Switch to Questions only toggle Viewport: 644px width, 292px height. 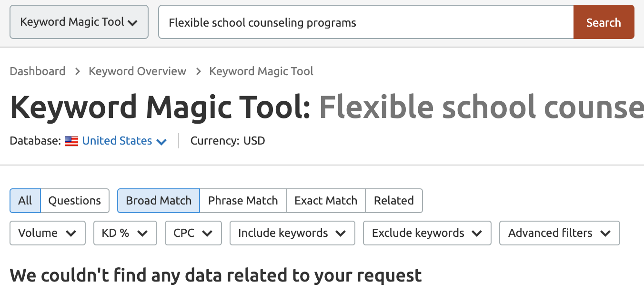pos(75,201)
